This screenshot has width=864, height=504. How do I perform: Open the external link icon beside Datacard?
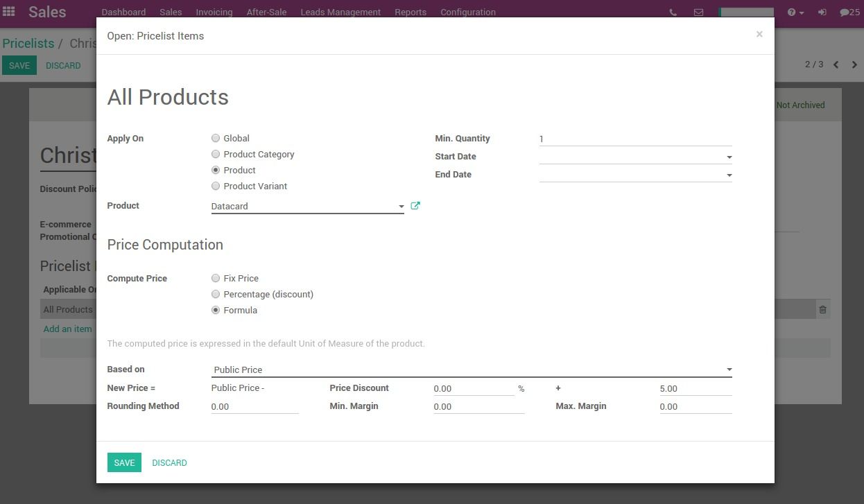[415, 206]
